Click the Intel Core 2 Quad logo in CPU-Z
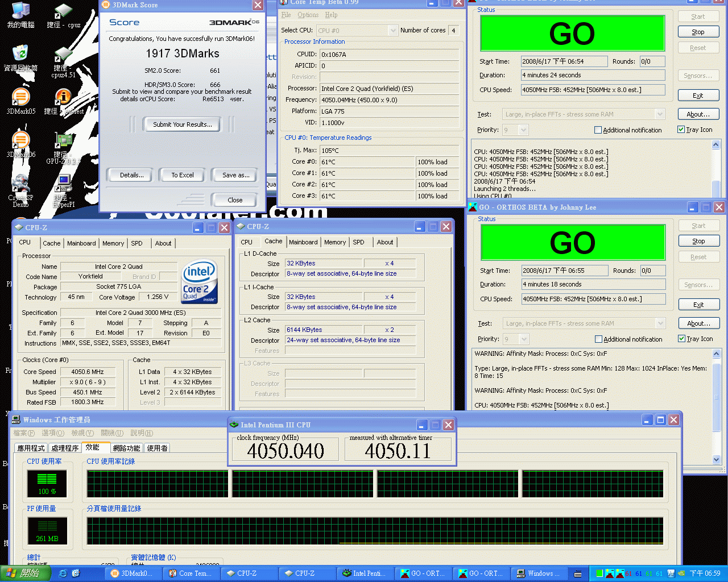This screenshot has height=582, width=728. click(x=198, y=282)
